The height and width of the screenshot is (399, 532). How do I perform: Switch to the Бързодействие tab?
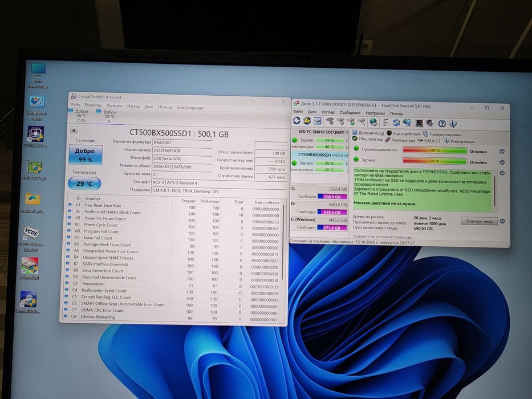(404, 133)
